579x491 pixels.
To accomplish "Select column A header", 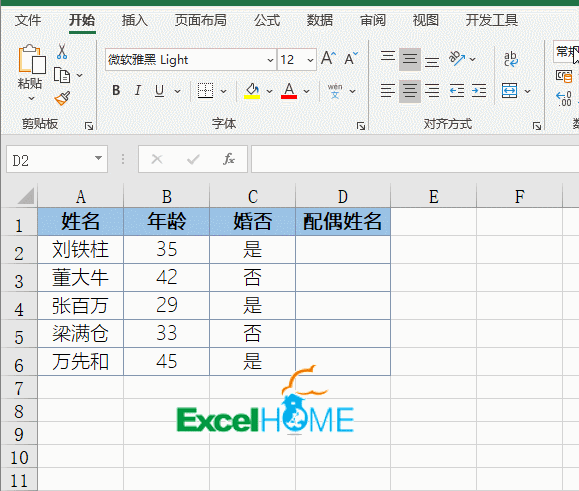I will tap(80, 196).
